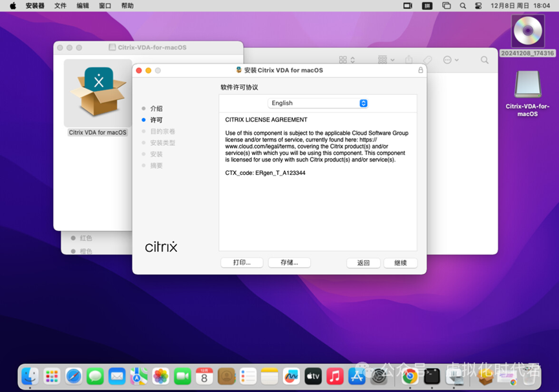Open Finder from the Dock
559x392 pixels.
pos(30,377)
